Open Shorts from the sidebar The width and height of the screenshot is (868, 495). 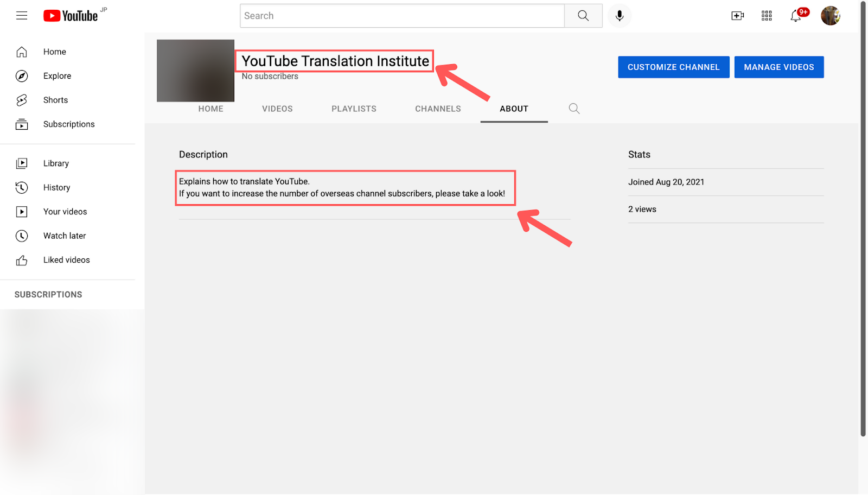coord(56,100)
